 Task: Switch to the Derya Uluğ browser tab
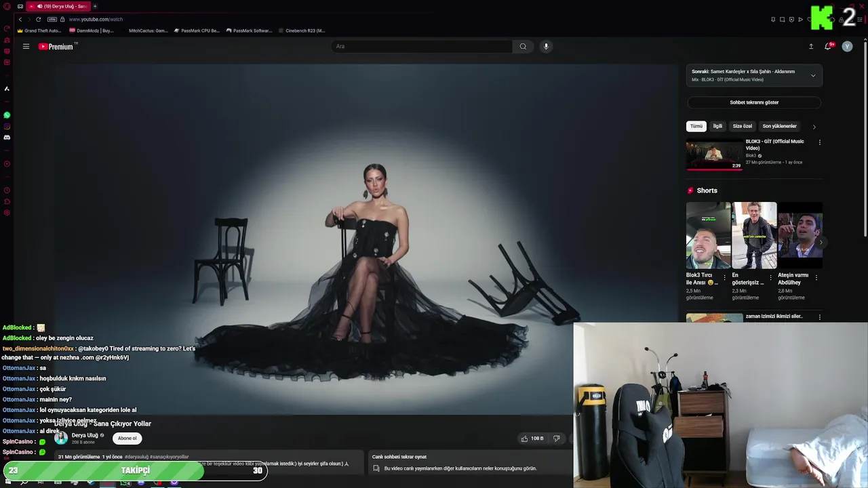click(x=59, y=6)
